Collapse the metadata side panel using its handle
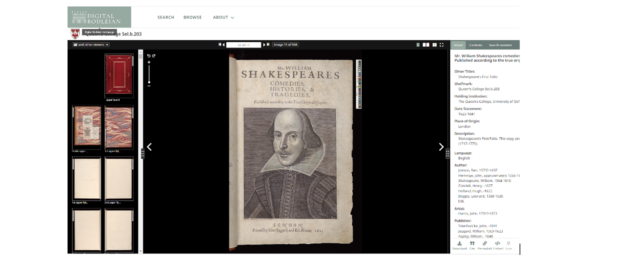The image size is (644, 275). point(447,154)
